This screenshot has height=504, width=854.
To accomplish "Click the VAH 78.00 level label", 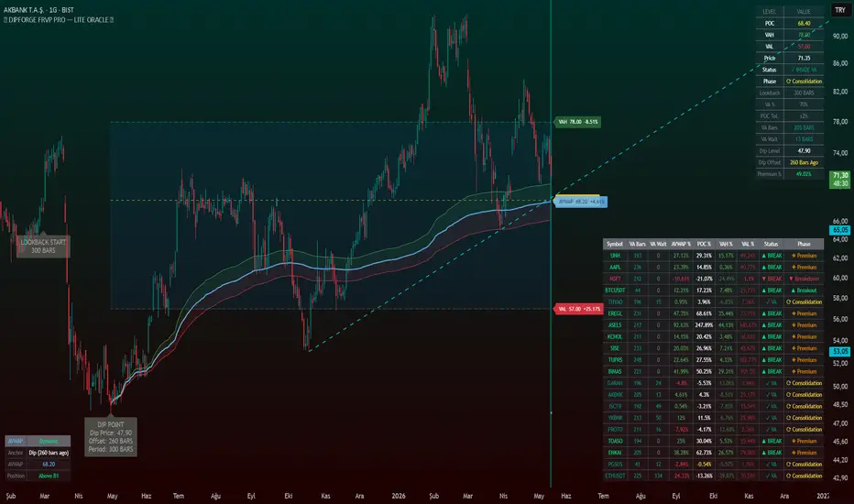I will tap(577, 122).
